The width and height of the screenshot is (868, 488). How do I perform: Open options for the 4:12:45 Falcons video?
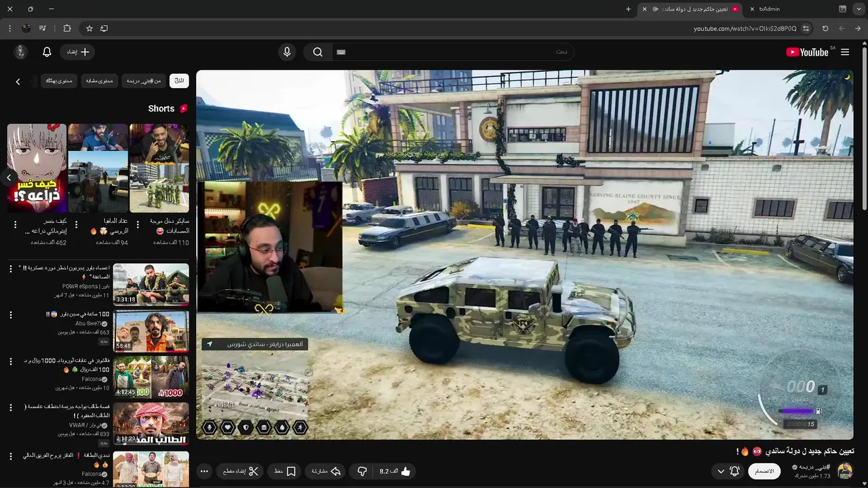10,361
